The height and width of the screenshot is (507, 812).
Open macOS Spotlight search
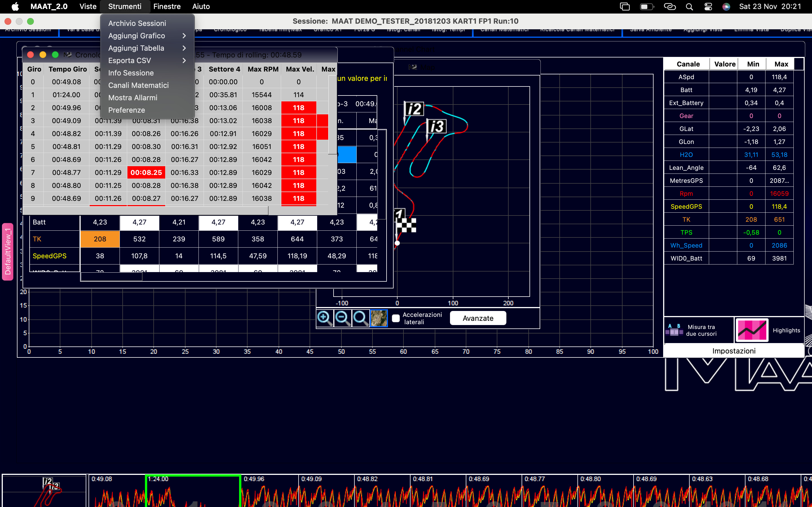point(689,7)
